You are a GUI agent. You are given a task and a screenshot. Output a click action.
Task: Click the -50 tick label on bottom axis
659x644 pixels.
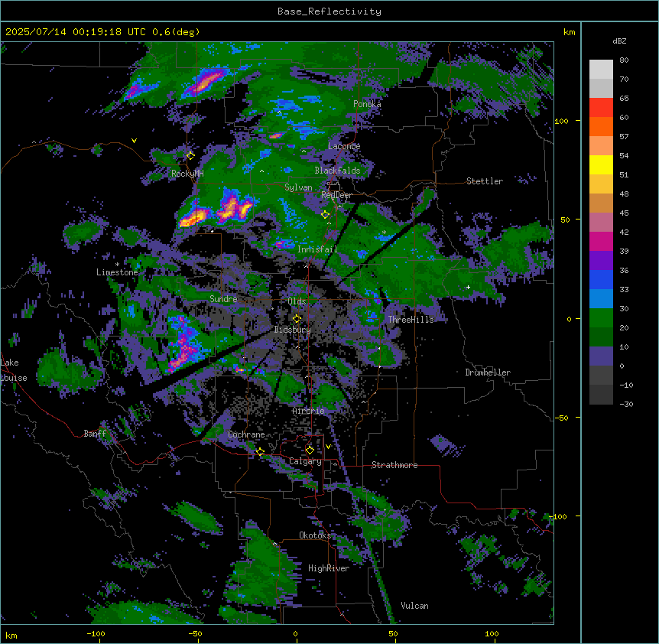[195, 633]
